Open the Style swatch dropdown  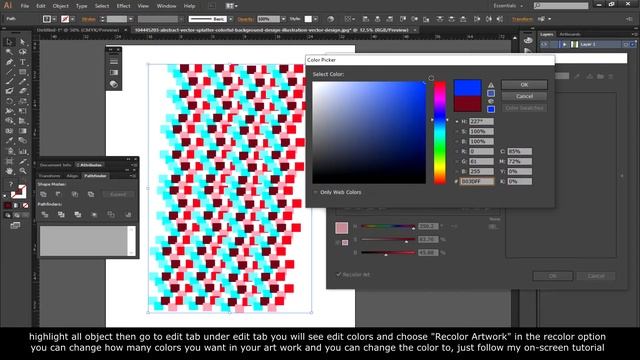click(316, 19)
